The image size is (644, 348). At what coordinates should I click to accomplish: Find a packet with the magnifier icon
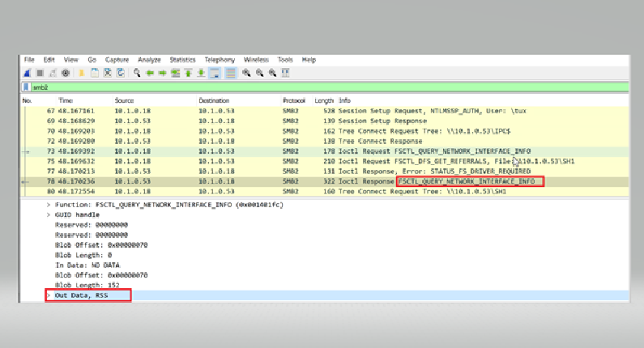[137, 73]
